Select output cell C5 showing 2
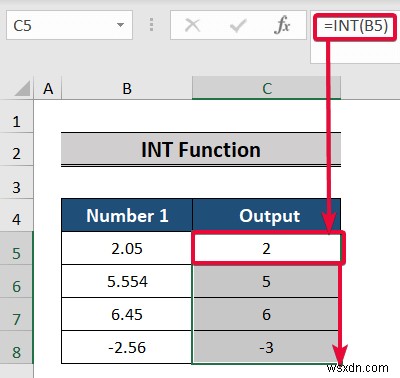400x378 pixels. coord(267,248)
